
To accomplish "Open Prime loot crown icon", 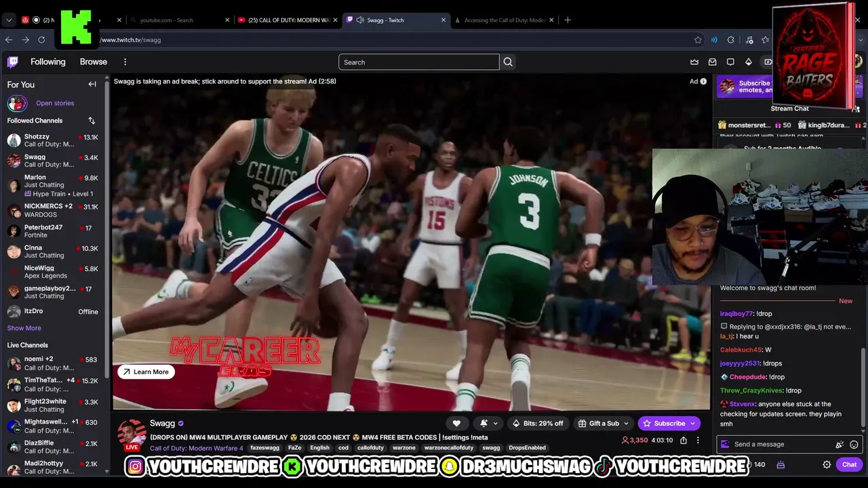I will [694, 62].
